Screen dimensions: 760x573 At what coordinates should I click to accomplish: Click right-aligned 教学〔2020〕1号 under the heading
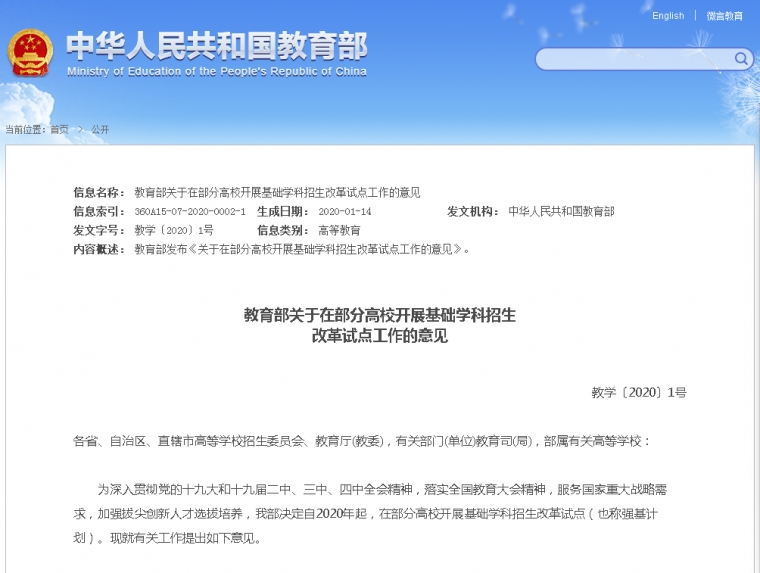pos(639,392)
